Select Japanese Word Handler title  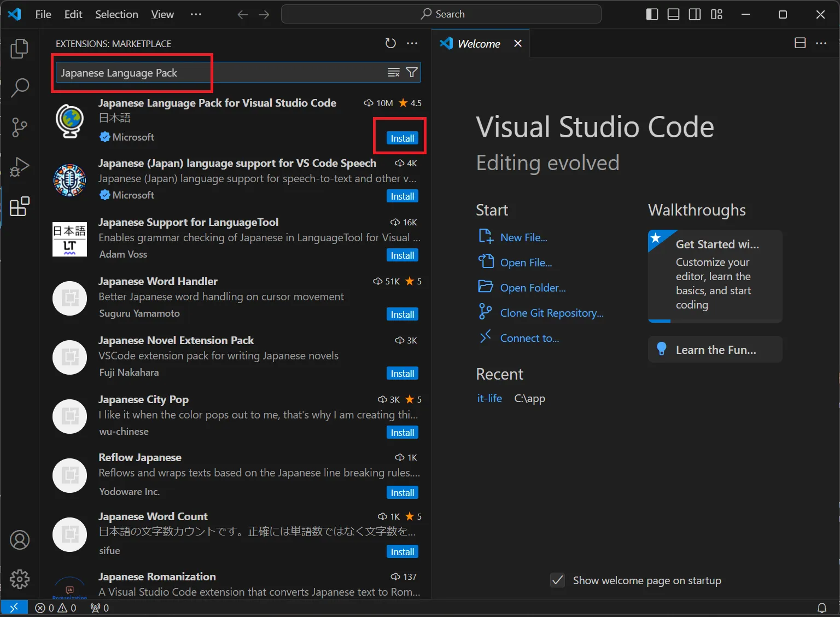coord(158,281)
